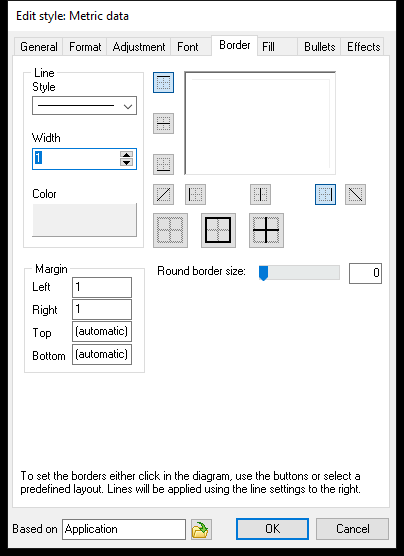The image size is (404, 556).
Task: Switch to the Effects tab
Action: [363, 47]
